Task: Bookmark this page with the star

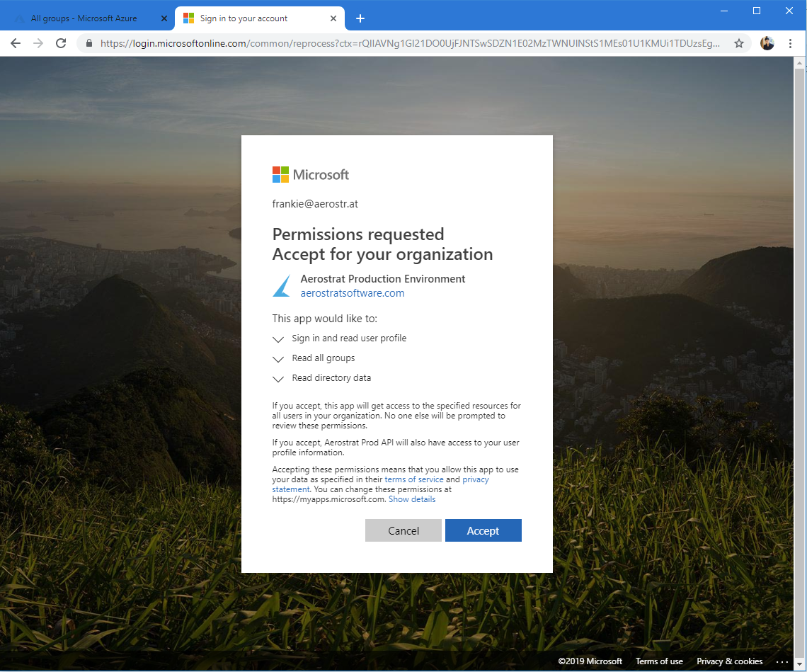Action: (739, 43)
